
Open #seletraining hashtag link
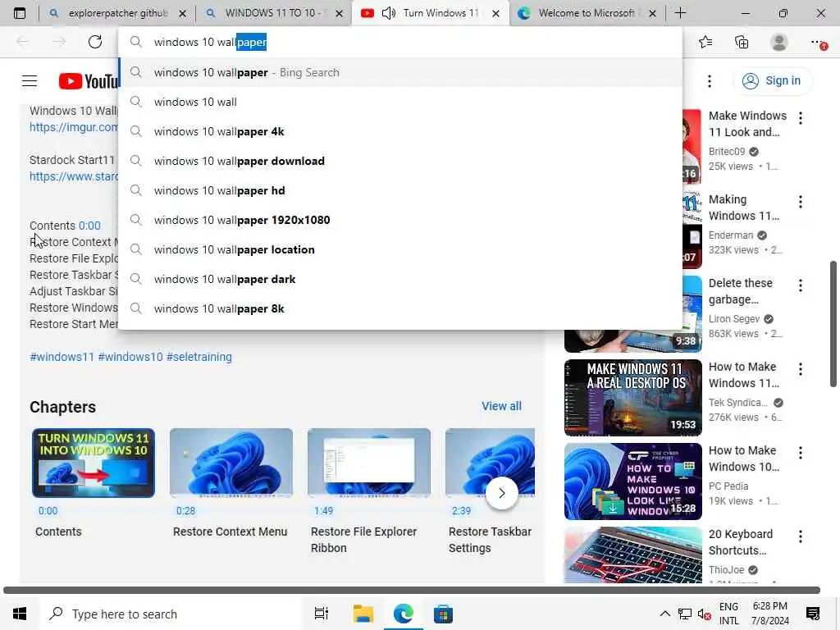(x=199, y=357)
